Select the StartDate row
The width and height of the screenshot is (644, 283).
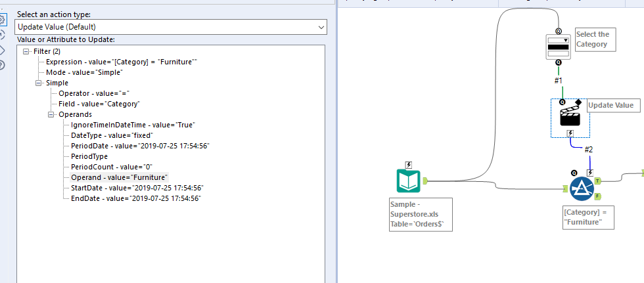click(x=137, y=188)
